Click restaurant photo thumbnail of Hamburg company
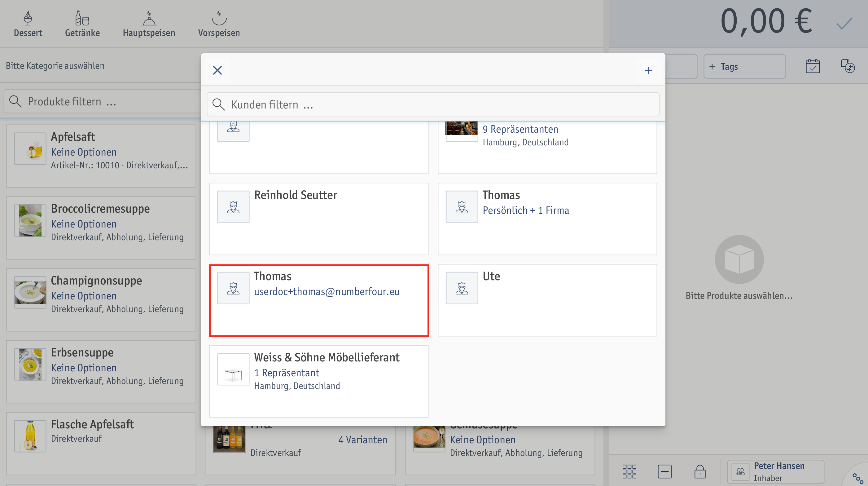868x486 pixels. tap(462, 129)
